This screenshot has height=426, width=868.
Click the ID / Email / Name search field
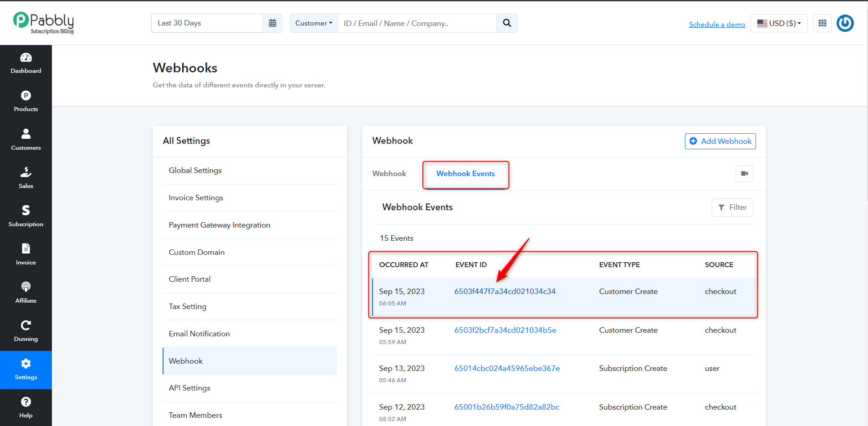click(417, 23)
